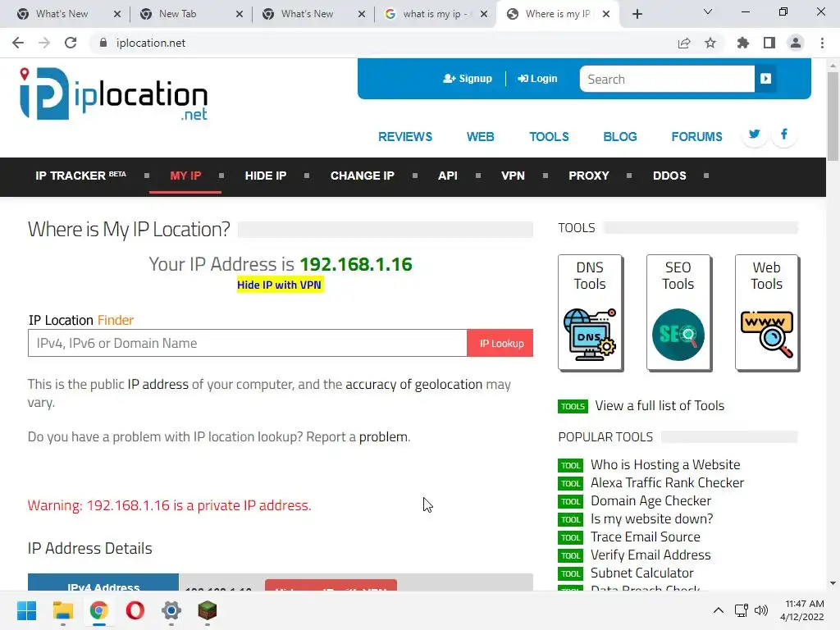Switch to Chrome in the taskbar
The width and height of the screenshot is (840, 630).
99,610
